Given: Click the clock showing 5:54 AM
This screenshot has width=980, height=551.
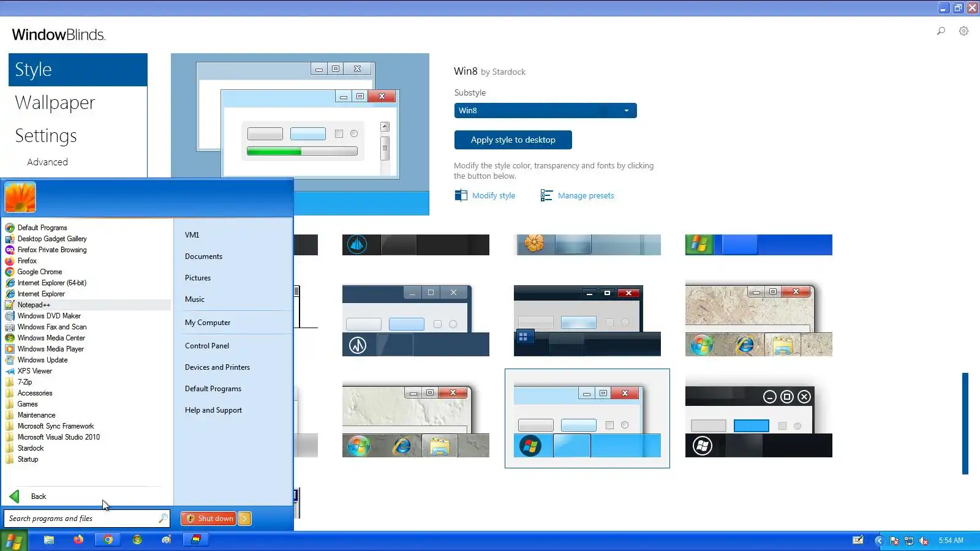Looking at the screenshot, I should 951,541.
